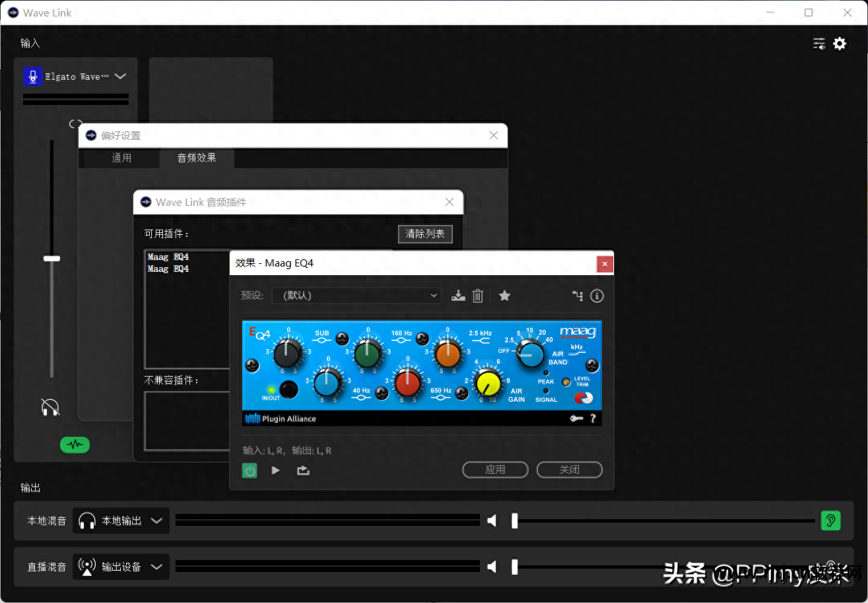Screen dimensions: 868x603
Task: Click the local output headphones icon
Action: click(87, 521)
